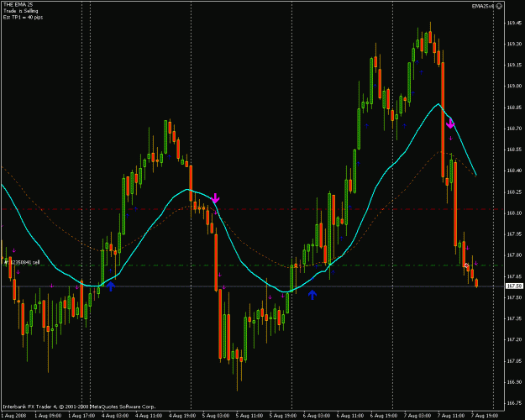Click the EMA25v8 expert advisor name

(483, 6)
